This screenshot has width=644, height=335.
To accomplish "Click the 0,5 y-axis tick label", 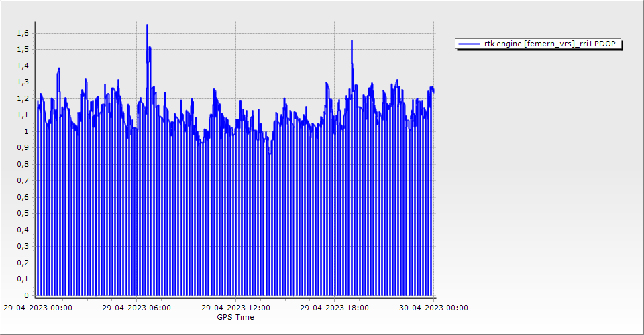I will (23, 214).
